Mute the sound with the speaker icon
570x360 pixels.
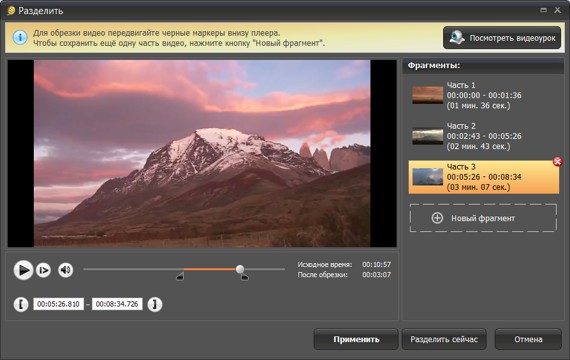click(x=65, y=270)
